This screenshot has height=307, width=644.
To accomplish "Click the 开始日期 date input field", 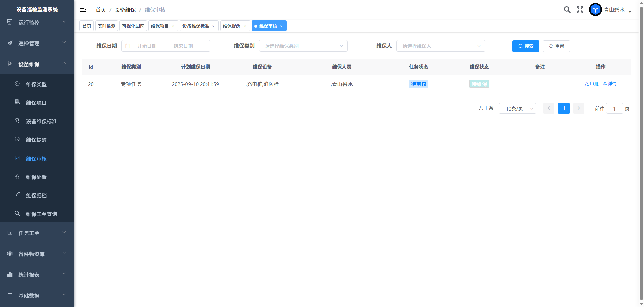I will click(x=147, y=46).
